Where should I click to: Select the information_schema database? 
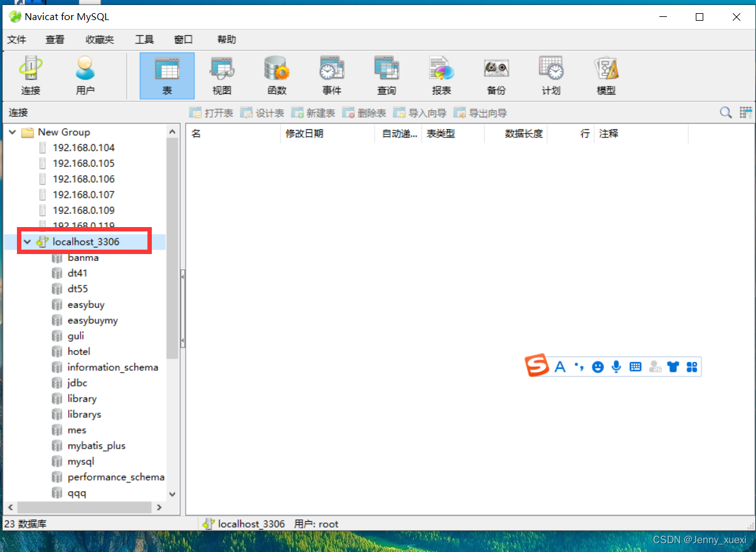click(113, 367)
